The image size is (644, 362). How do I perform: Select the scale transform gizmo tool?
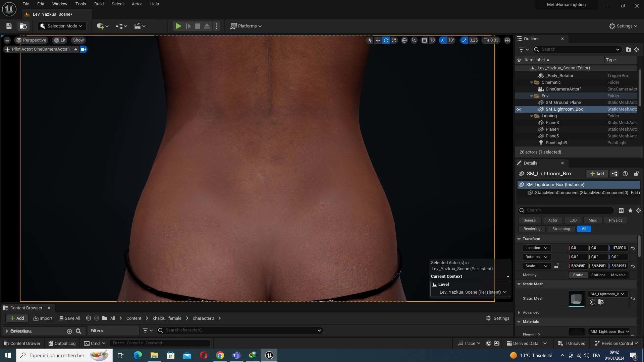point(394,40)
